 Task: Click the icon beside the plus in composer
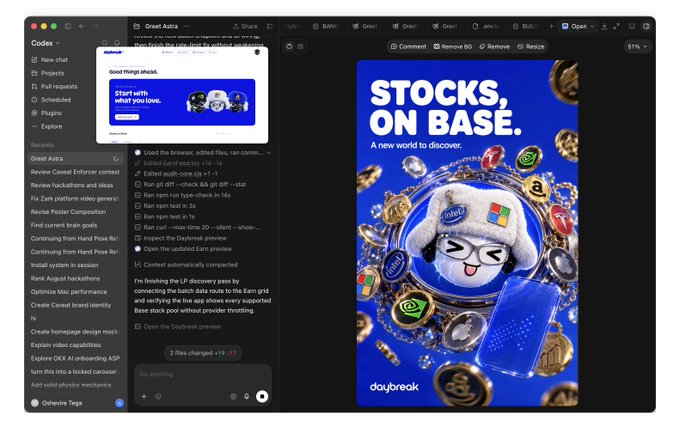pyautogui.click(x=158, y=396)
